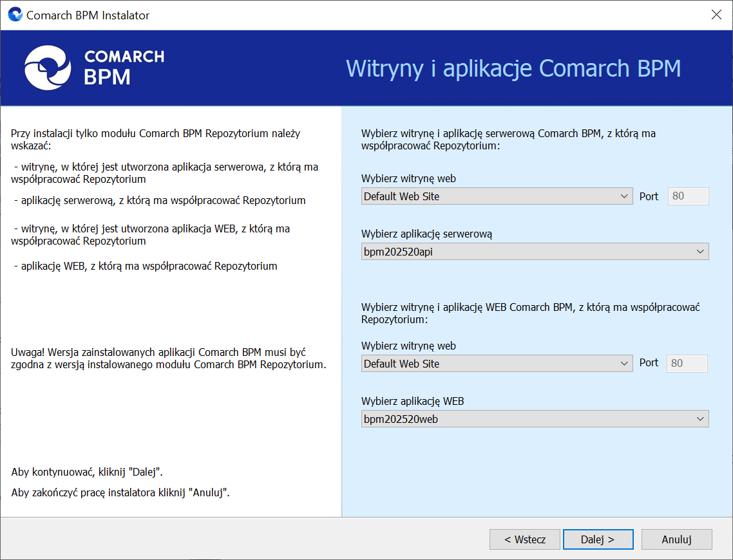Viewport: 733px width, 560px height.
Task: Open web site dropdown above 'Wybierz aplikację WEB'
Action: pos(497,364)
